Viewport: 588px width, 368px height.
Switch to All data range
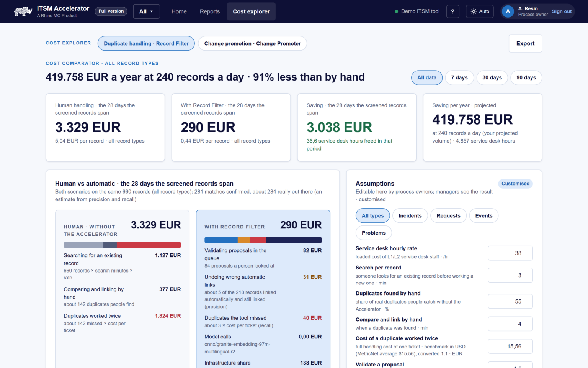pyautogui.click(x=427, y=77)
